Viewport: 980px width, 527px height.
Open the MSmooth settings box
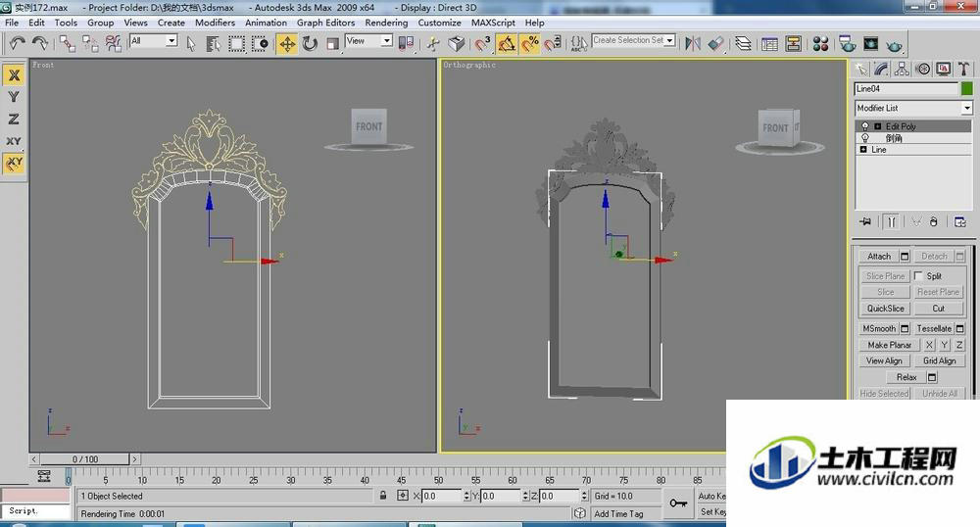(905, 328)
